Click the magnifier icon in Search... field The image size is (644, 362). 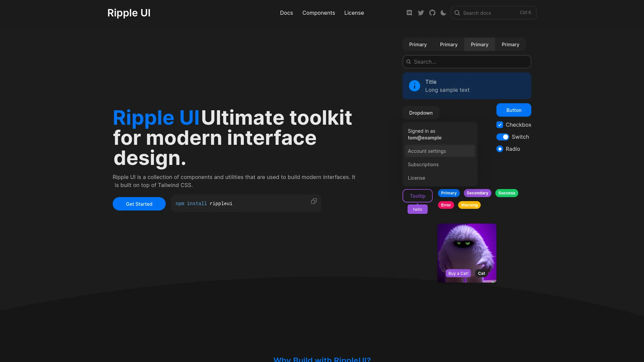click(409, 62)
